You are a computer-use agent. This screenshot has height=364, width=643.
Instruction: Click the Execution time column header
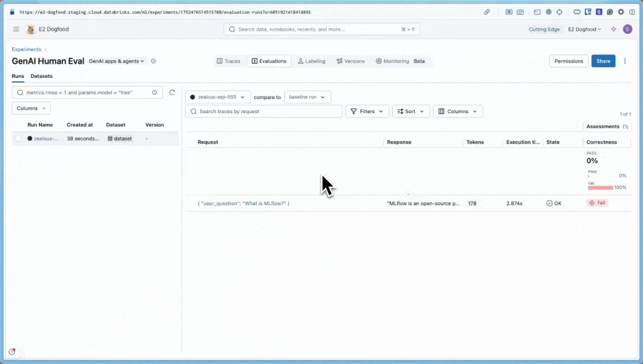click(523, 142)
